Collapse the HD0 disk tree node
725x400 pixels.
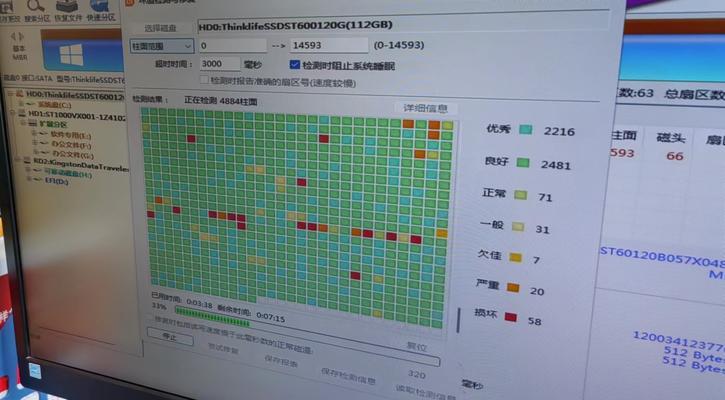10,93
